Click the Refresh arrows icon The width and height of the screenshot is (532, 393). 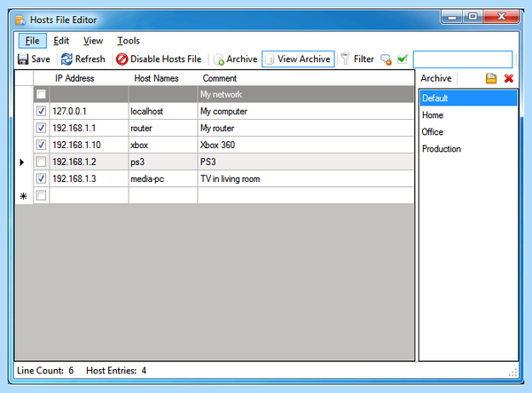[x=66, y=59]
